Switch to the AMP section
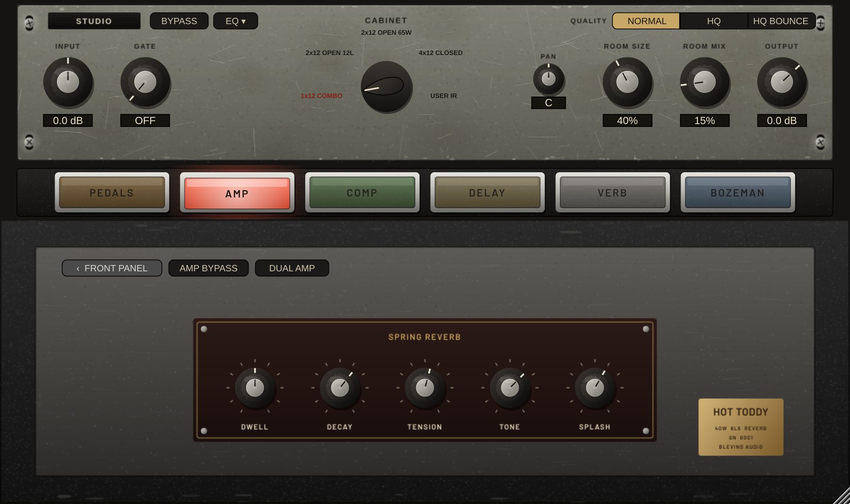The width and height of the screenshot is (850, 504). (237, 193)
